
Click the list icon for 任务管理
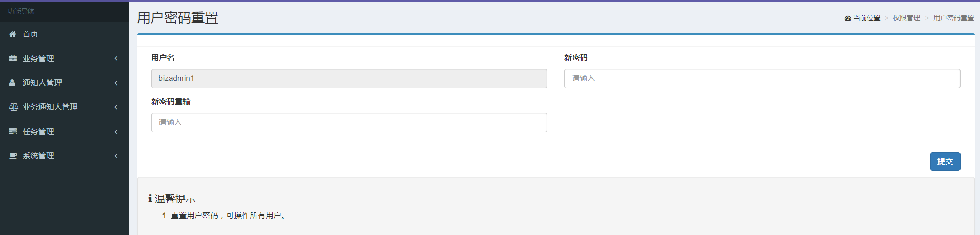[13, 131]
